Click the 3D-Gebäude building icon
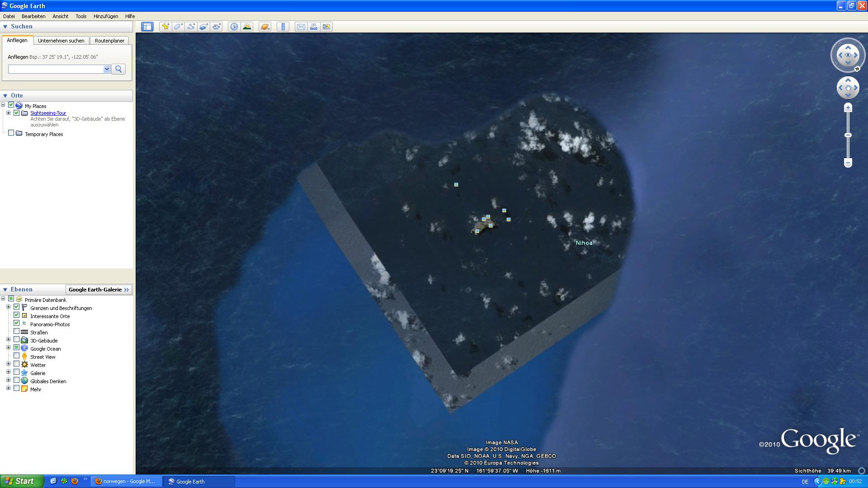Image resolution: width=868 pixels, height=488 pixels. [x=24, y=340]
